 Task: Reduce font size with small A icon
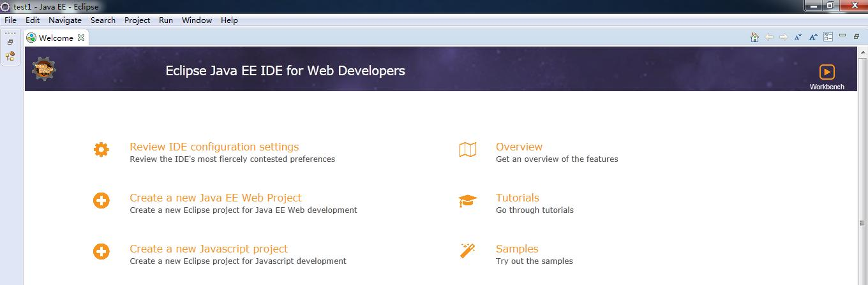798,38
